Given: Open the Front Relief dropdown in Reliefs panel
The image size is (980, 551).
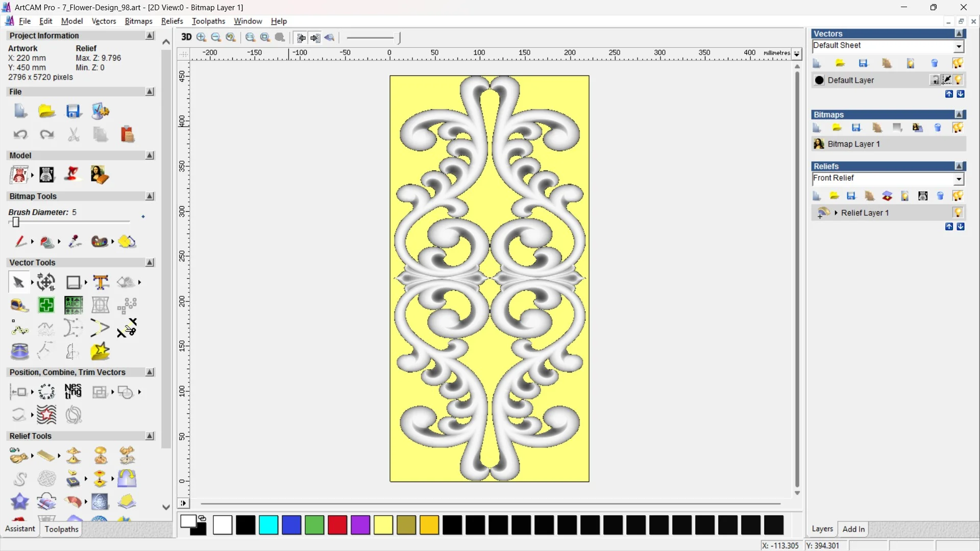Looking at the screenshot, I should 960,179.
